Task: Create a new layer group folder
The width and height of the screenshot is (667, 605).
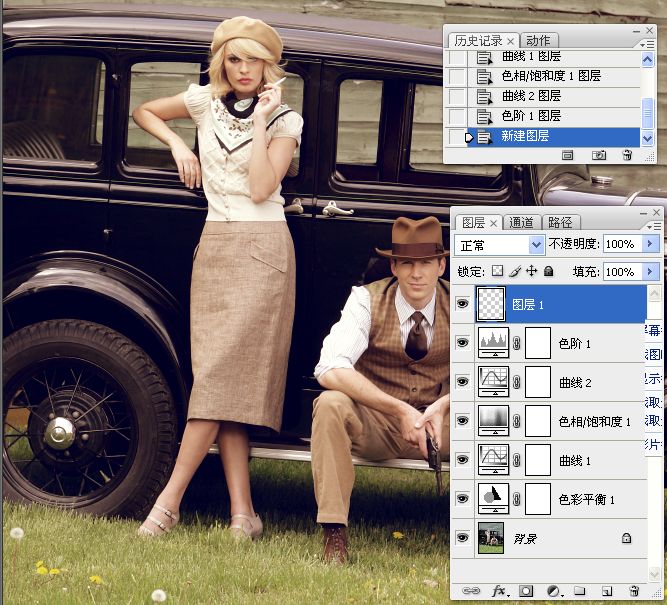Action: 580,591
